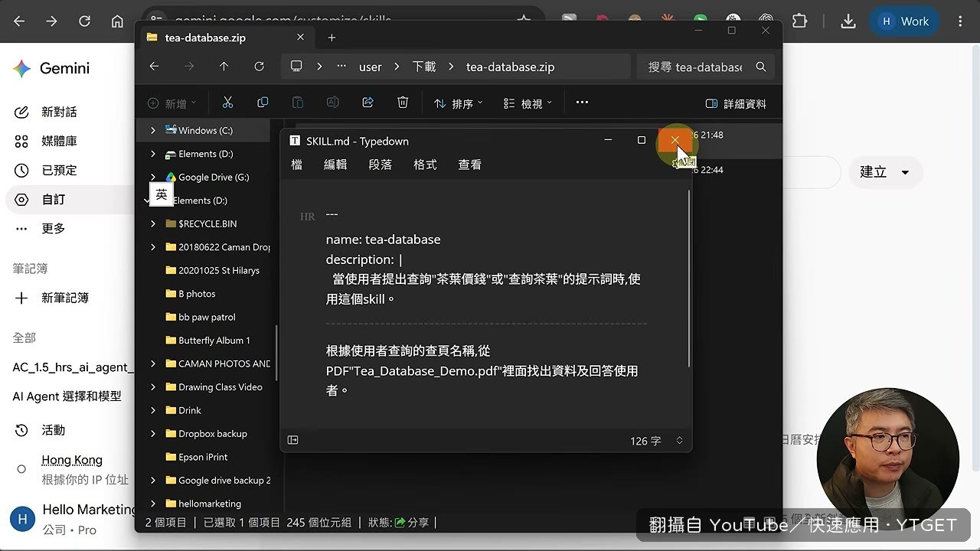This screenshot has height=551, width=980.
Task: Open Typedown 編輯 menu
Action: [335, 165]
